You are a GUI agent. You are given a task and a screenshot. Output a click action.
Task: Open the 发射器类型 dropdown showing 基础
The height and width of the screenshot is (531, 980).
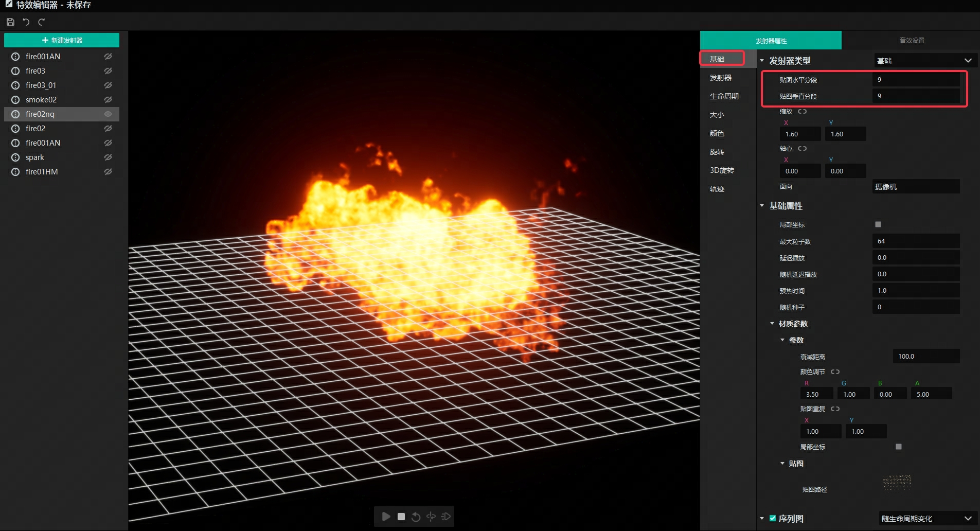pos(924,61)
